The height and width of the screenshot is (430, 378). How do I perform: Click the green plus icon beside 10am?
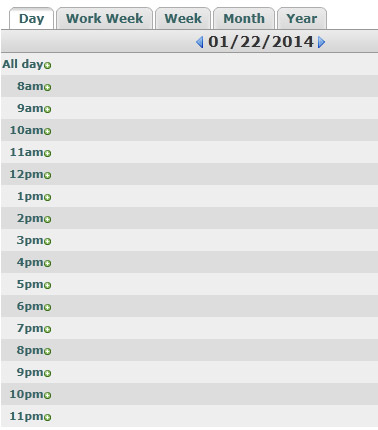pyautogui.click(x=48, y=131)
